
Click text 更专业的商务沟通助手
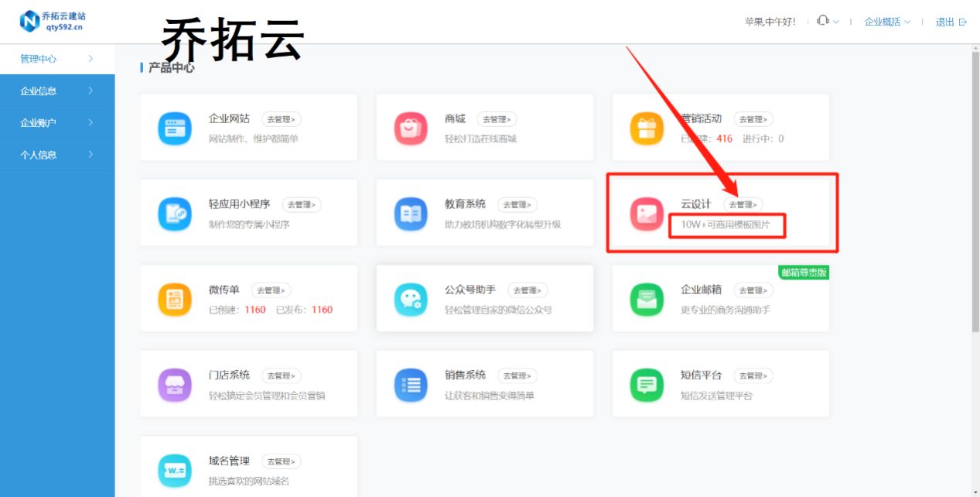click(726, 310)
